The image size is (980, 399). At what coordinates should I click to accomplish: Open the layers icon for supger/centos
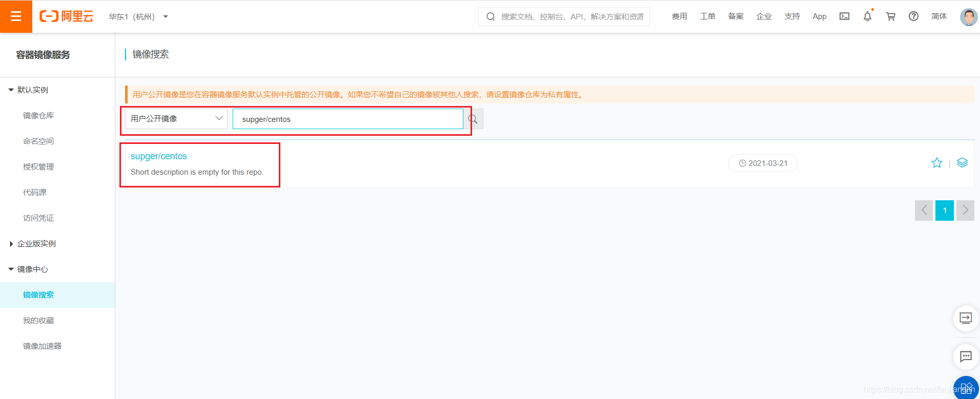(963, 162)
